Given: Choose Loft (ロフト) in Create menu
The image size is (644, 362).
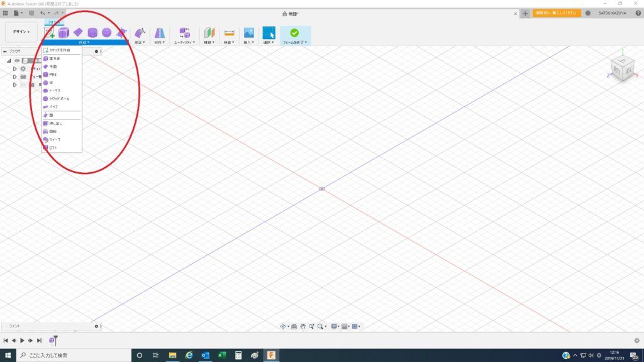Looking at the screenshot, I should click(62, 147).
